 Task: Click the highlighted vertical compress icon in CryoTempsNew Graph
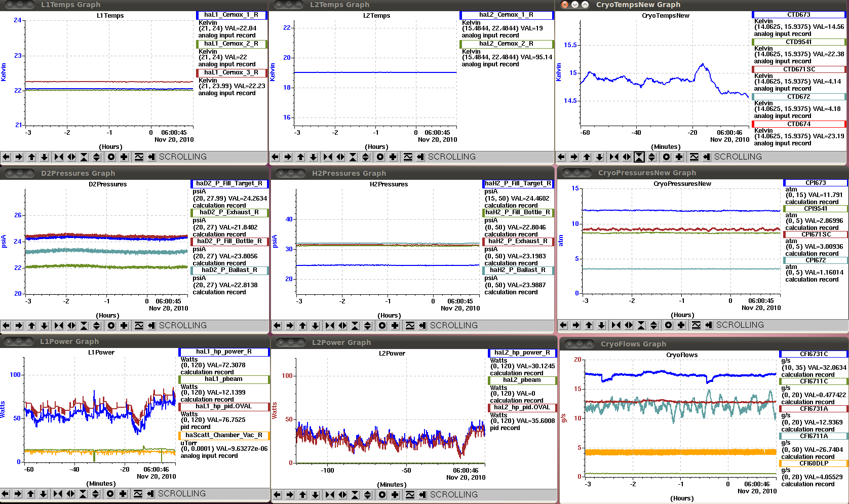click(639, 157)
